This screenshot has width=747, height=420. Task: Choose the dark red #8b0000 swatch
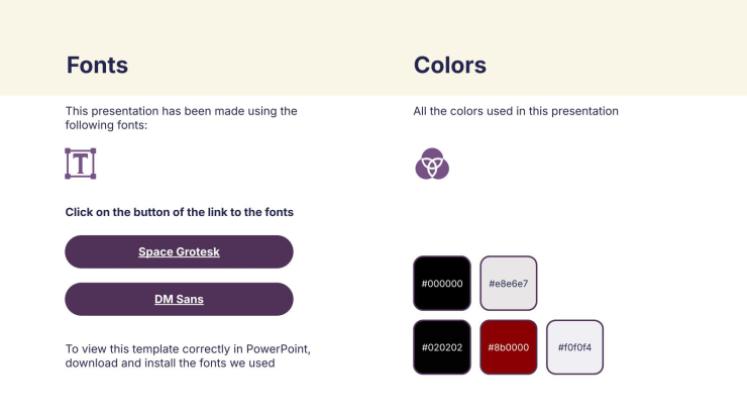pos(508,347)
